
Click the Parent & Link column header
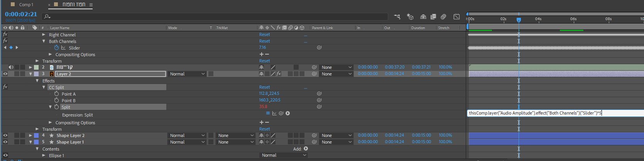point(323,28)
